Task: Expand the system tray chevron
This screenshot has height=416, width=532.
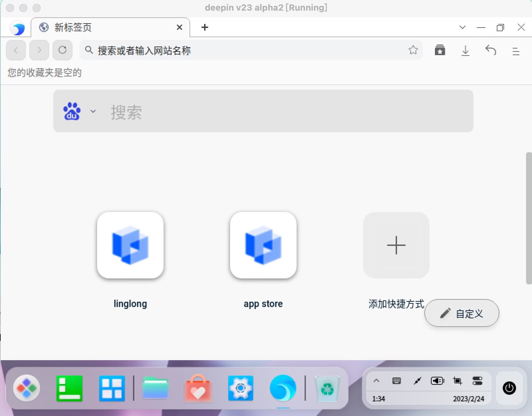Action: click(x=376, y=381)
